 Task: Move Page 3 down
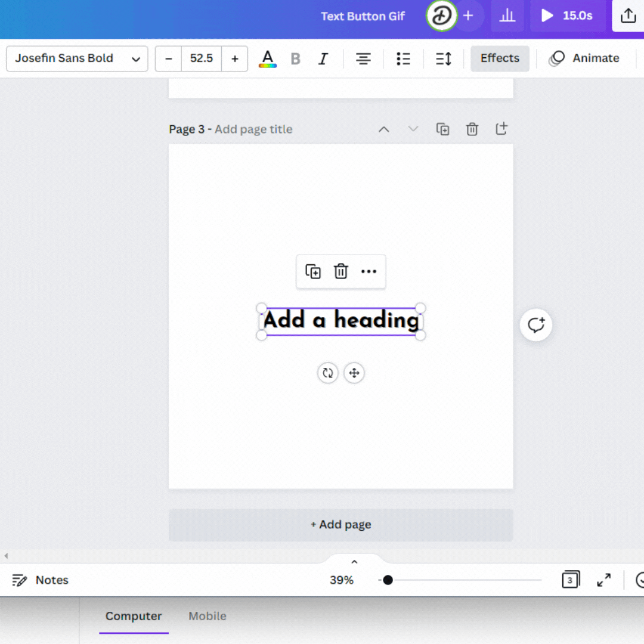pos(413,129)
